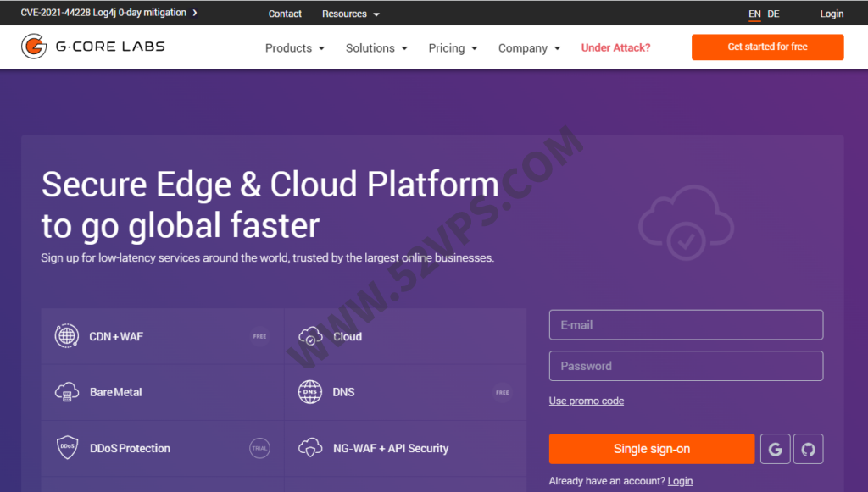This screenshot has width=868, height=492.
Task: Select the CDN+WAF service label
Action: 116,337
